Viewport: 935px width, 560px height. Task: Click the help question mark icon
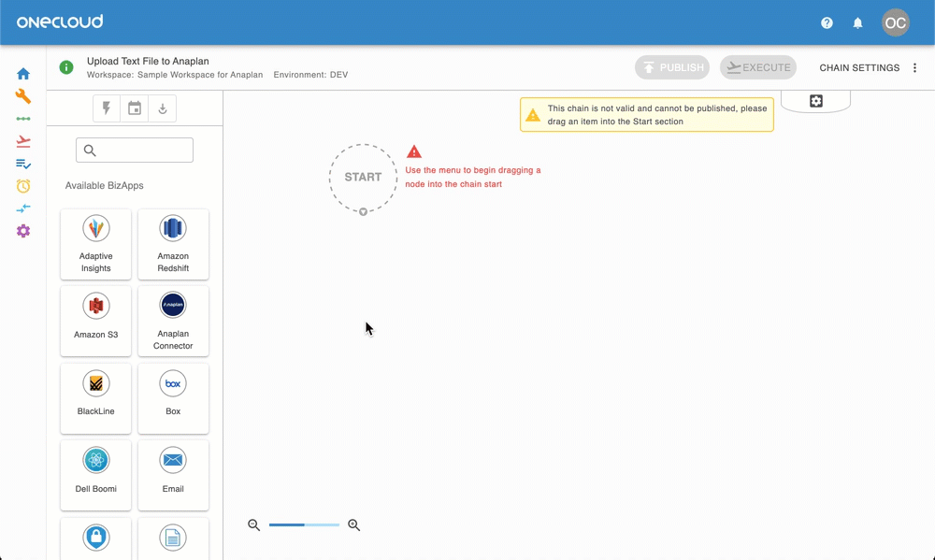pos(827,22)
